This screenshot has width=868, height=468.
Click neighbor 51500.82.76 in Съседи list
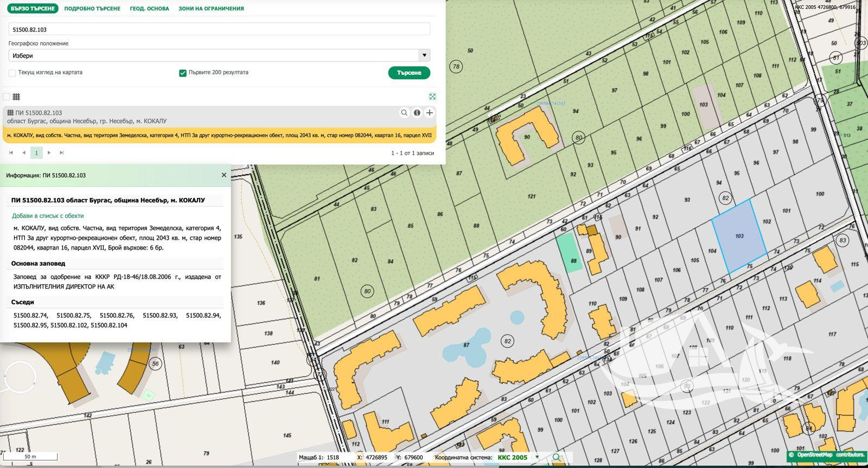tap(117, 315)
